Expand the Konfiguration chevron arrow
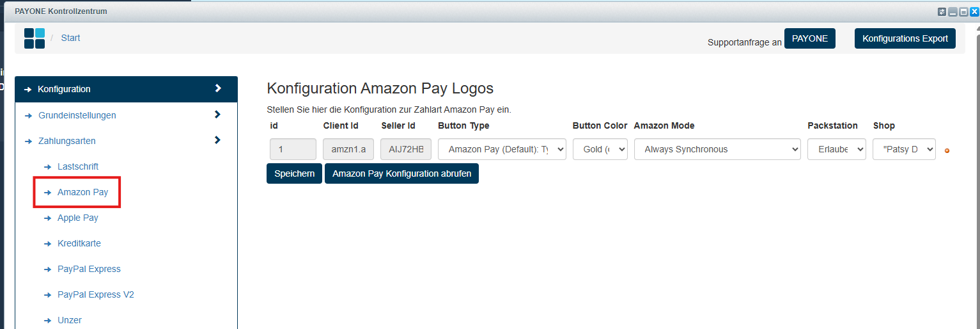 click(218, 88)
